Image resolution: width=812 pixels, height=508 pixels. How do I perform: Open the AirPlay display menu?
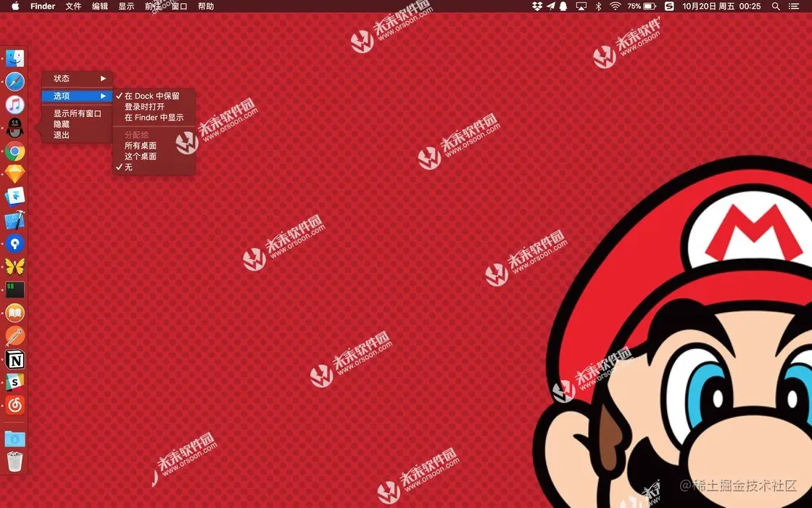581,7
